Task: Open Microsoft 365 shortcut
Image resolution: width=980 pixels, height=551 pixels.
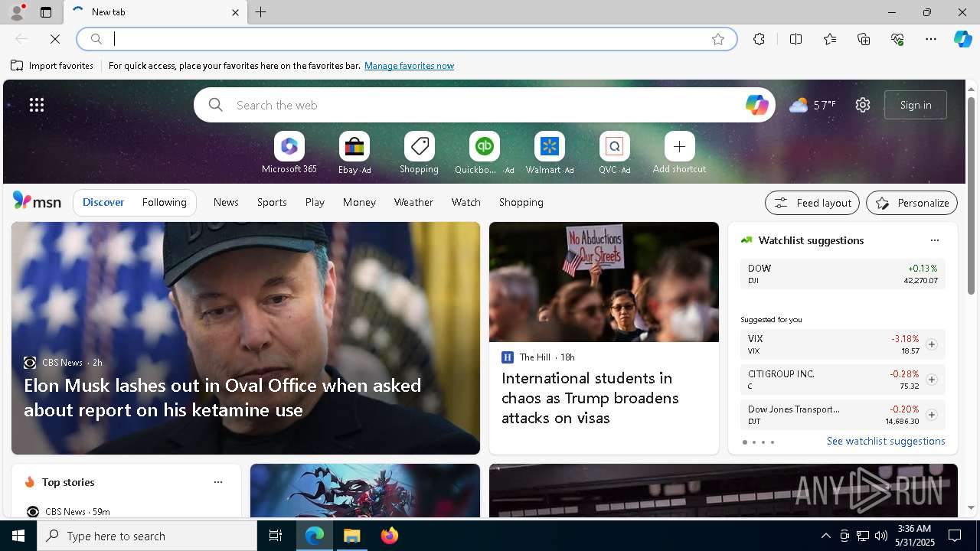Action: pos(289,153)
